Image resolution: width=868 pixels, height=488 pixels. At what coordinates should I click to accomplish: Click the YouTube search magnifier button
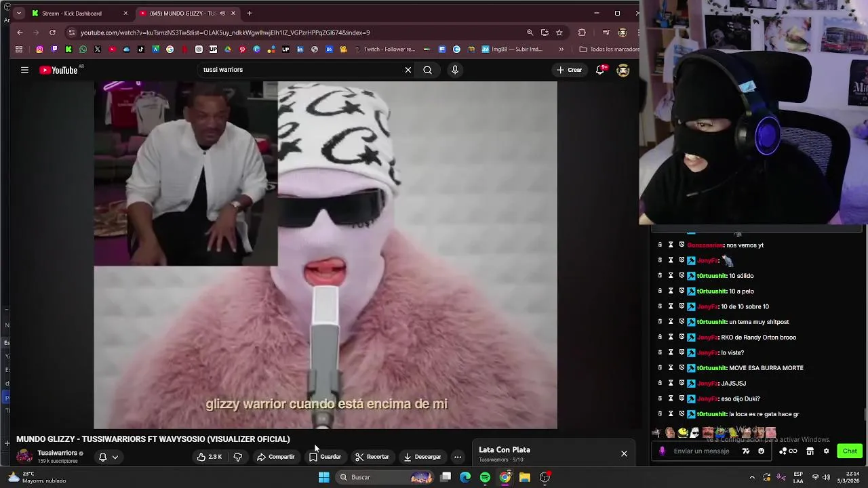pos(427,70)
